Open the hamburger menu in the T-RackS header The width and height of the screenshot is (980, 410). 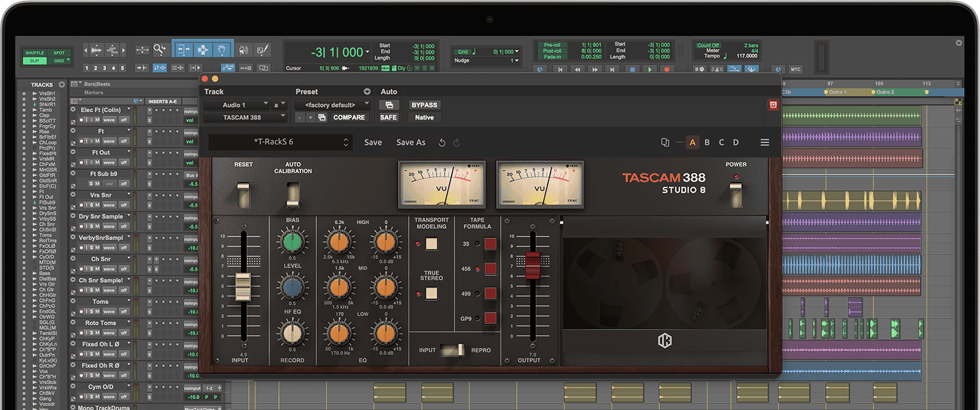(764, 142)
